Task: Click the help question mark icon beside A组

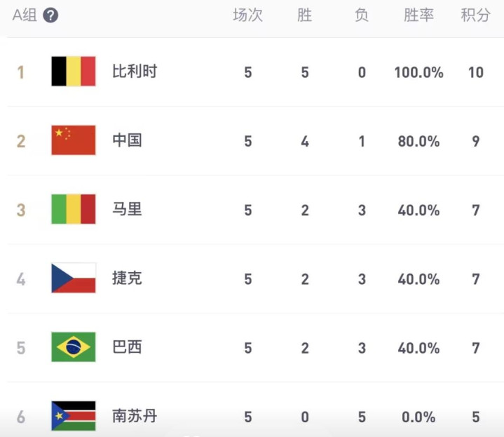Action: click(50, 15)
